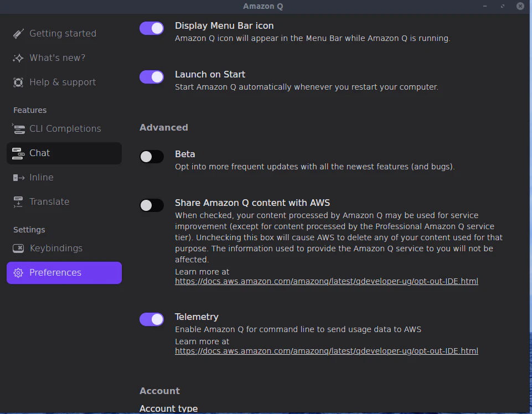Click the Settings sidebar heading
This screenshot has height=414, width=532.
click(29, 230)
